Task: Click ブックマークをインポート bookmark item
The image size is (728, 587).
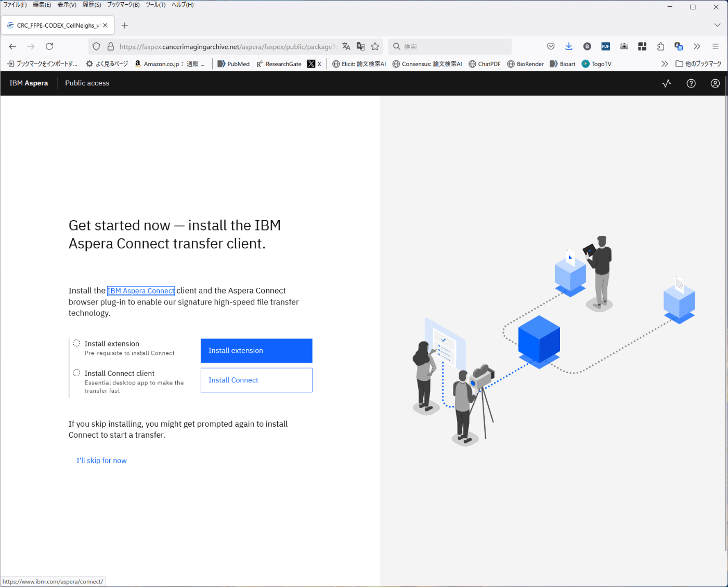Action: coord(42,64)
